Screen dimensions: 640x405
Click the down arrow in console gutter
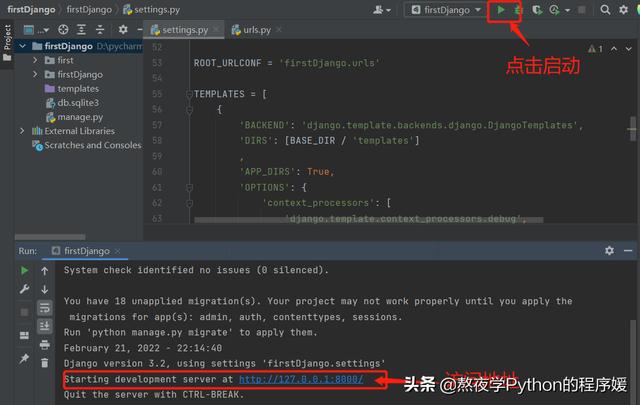44,289
